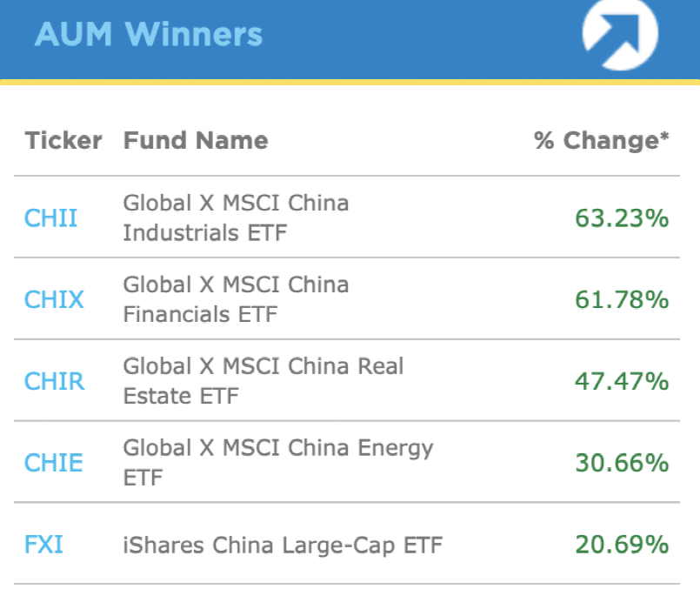Select Global X MSCI China Industrials ETF name
The height and width of the screenshot is (589, 700).
pos(236,218)
